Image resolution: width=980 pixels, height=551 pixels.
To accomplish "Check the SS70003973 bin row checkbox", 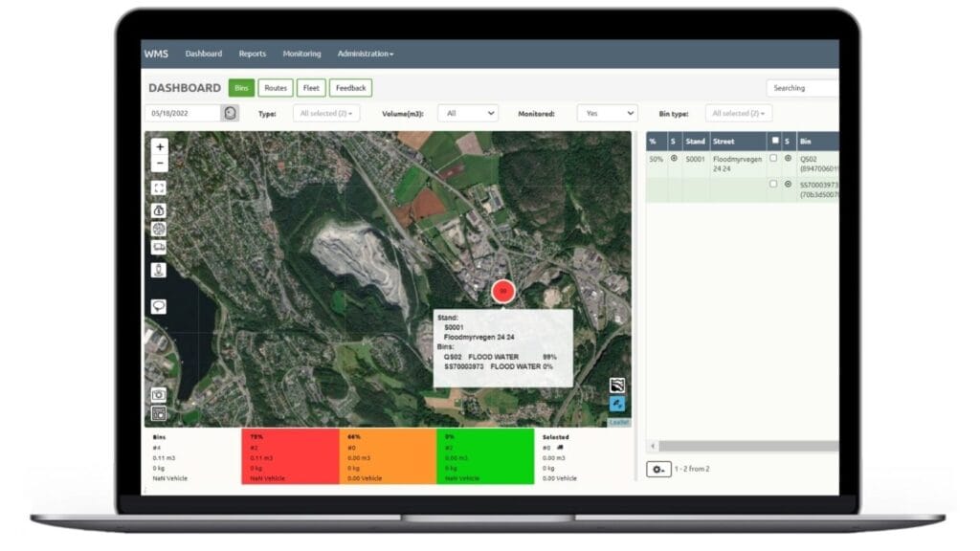I will point(773,185).
